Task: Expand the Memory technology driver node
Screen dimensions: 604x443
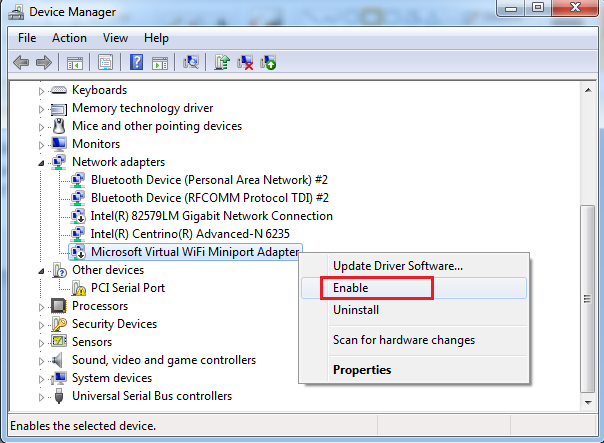Action: [41, 109]
